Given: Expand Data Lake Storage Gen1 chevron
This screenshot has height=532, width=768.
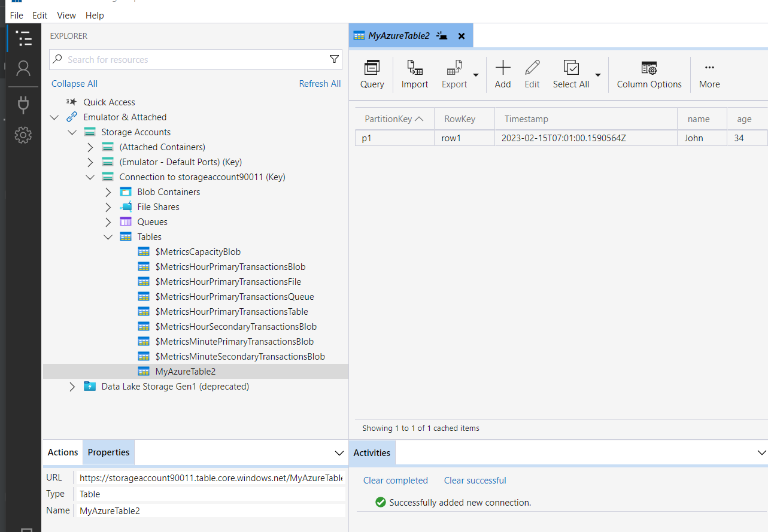Looking at the screenshot, I should [x=72, y=387].
